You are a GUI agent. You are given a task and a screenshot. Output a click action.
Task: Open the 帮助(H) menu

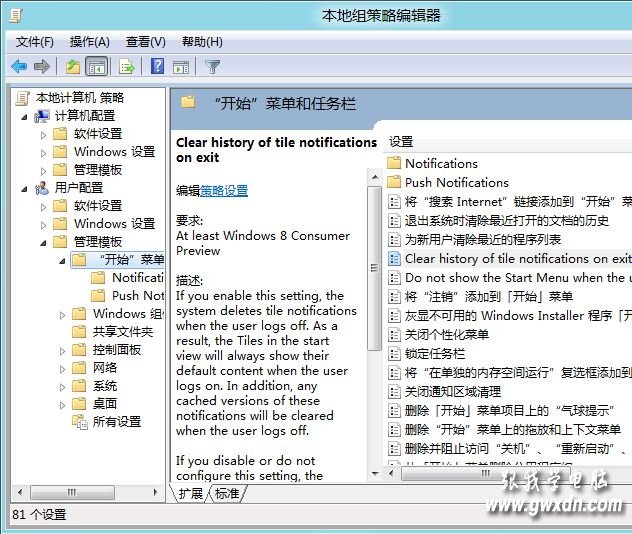pos(202,42)
